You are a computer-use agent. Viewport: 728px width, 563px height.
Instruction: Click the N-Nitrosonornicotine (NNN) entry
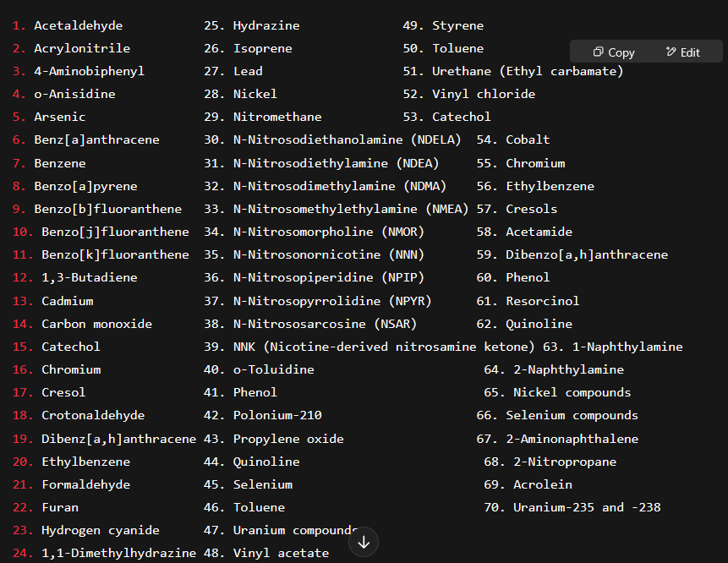point(329,254)
